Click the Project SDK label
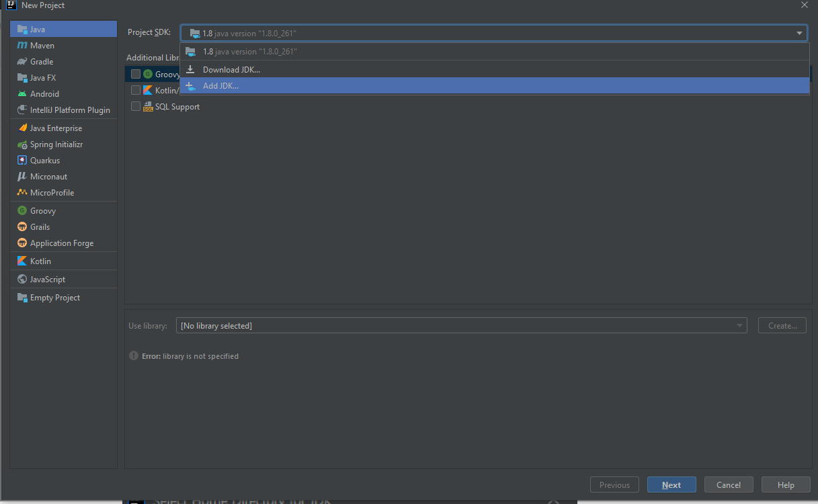 click(x=149, y=33)
